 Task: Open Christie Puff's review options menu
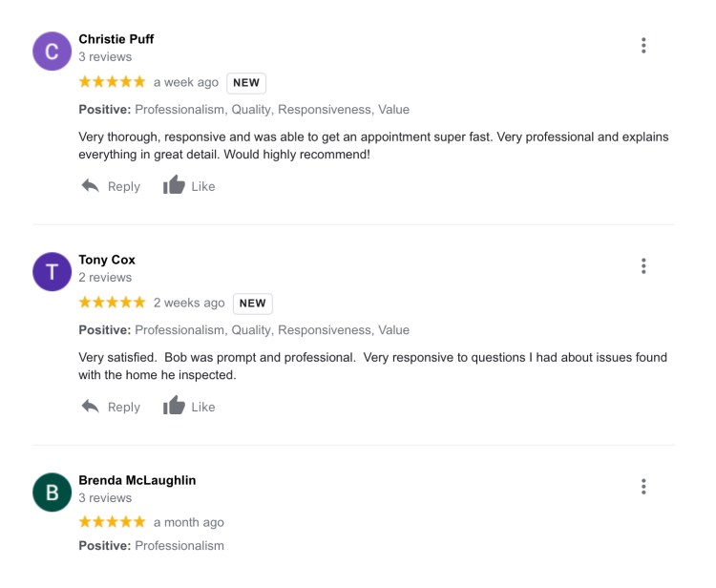coord(643,46)
